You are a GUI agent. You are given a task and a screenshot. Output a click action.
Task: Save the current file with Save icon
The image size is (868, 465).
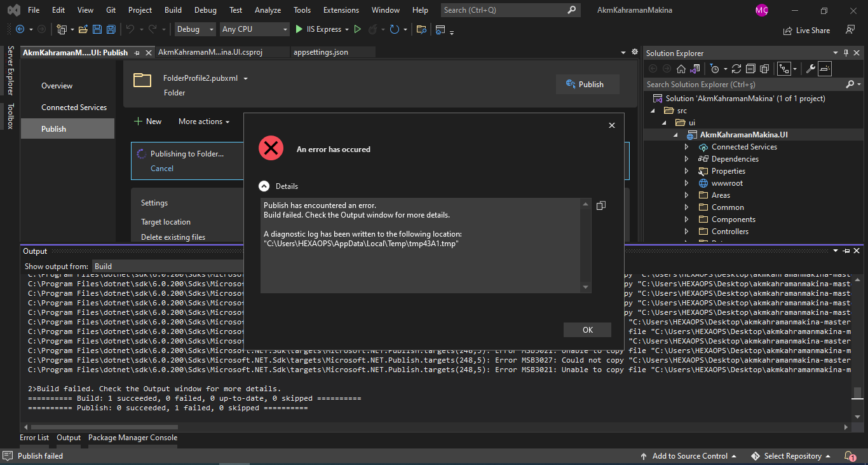[97, 29]
